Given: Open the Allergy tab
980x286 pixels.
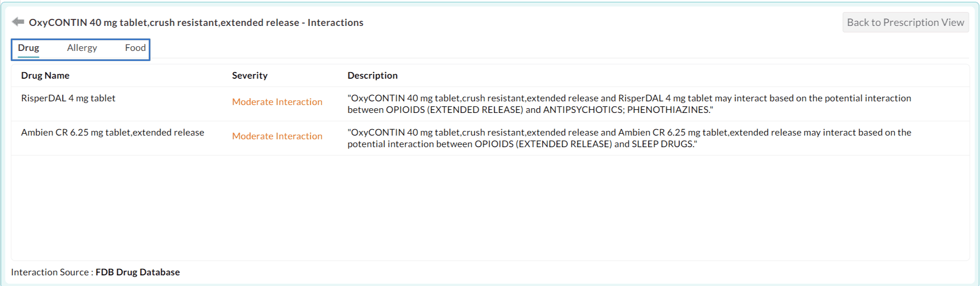Looking at the screenshot, I should tap(82, 48).
